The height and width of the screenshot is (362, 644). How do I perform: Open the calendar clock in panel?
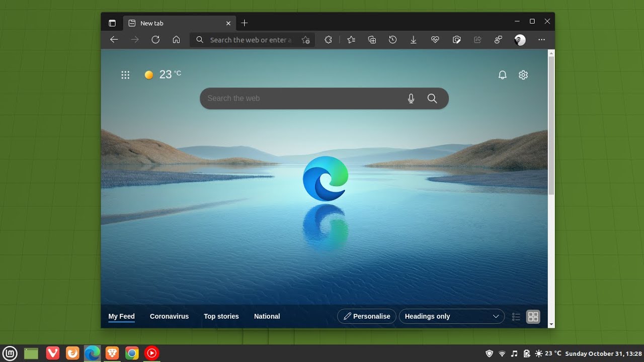(x=603, y=353)
